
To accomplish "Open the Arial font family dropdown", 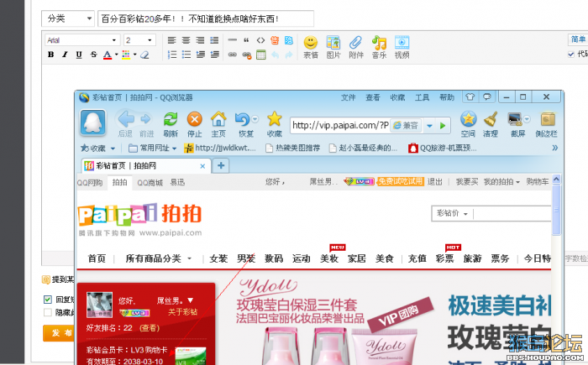I will point(82,40).
